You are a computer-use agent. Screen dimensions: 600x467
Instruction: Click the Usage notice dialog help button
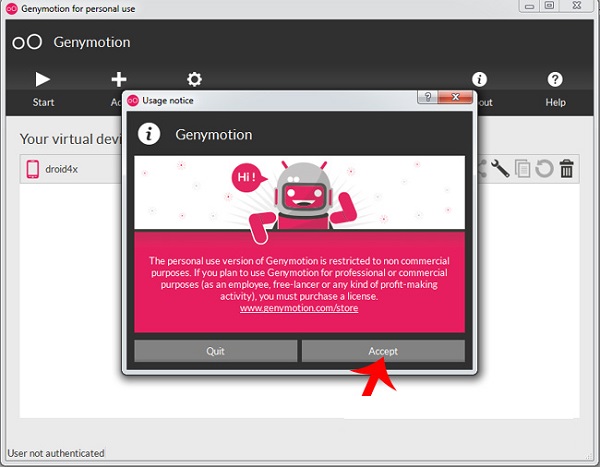click(x=428, y=99)
